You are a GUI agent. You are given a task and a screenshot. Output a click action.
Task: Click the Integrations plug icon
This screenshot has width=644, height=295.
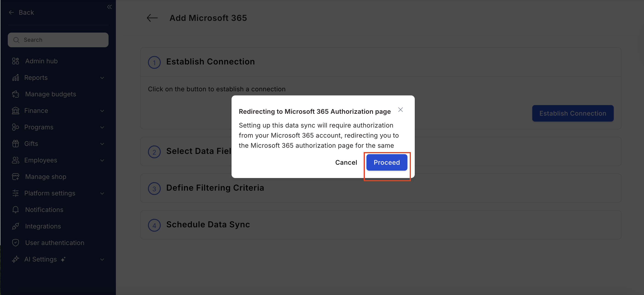(x=16, y=226)
